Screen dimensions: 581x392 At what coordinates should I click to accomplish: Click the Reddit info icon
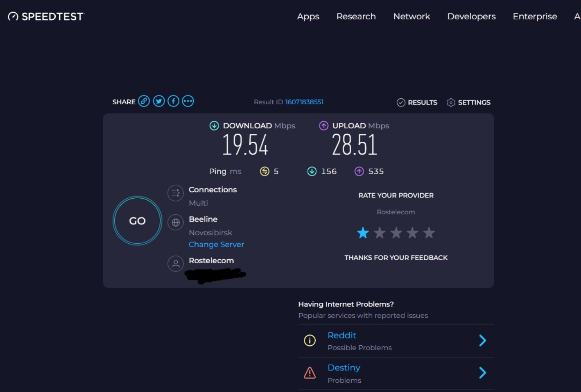310,340
